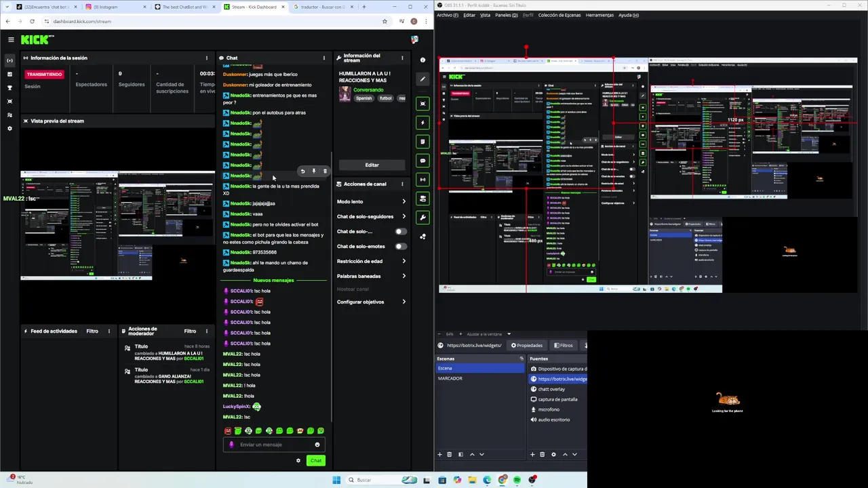Click the trash icon on the hovered chat message

point(324,171)
